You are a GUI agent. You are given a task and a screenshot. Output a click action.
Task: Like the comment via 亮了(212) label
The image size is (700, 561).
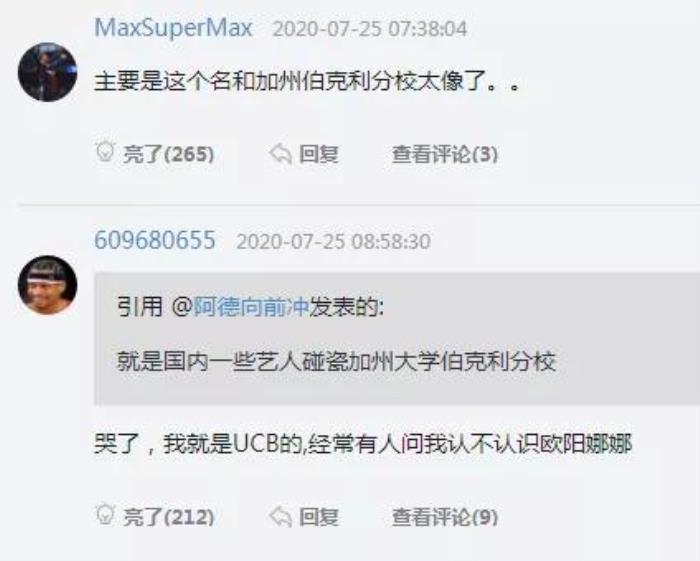pos(169,517)
